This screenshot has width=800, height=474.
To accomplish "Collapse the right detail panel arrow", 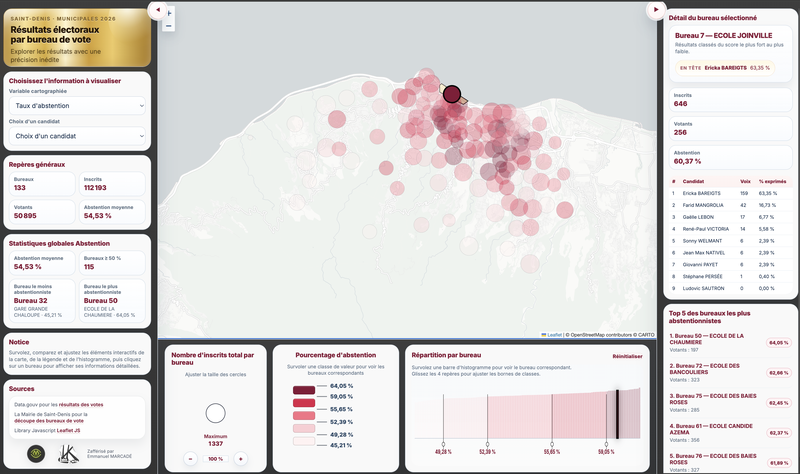I will pyautogui.click(x=656, y=9).
